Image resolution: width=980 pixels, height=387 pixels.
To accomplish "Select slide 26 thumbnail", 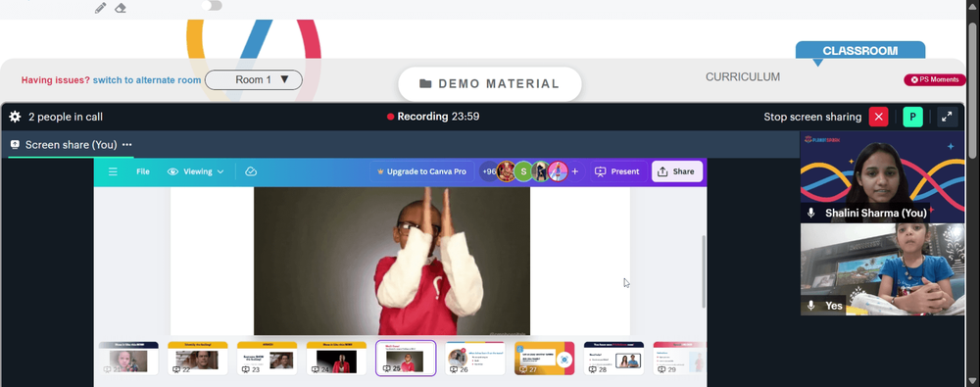I will click(x=474, y=359).
